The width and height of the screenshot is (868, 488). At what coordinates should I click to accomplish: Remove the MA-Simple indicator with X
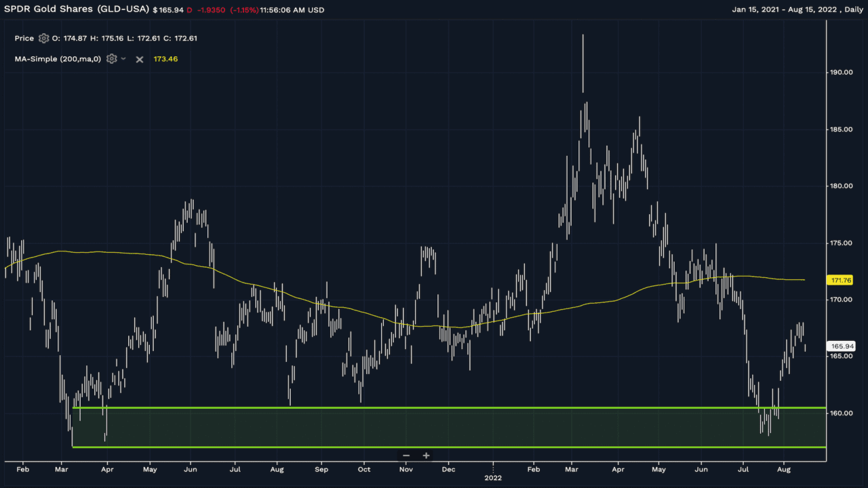[x=139, y=60]
